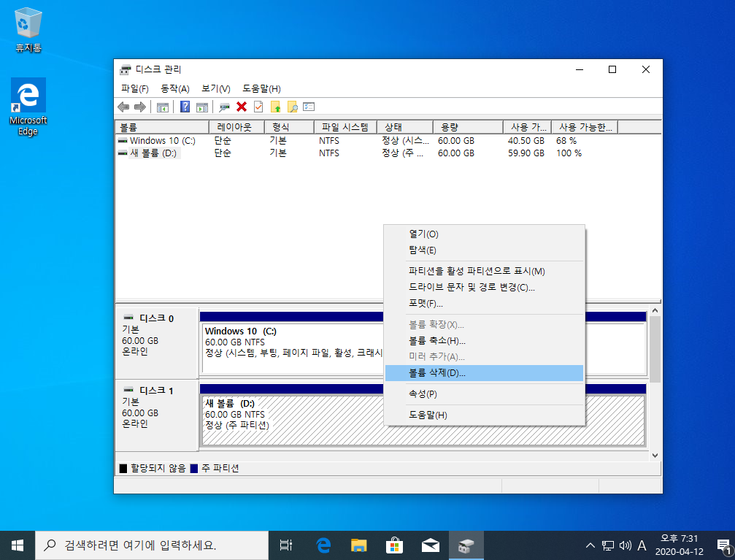Click the folder with magnifier icon

[x=292, y=107]
